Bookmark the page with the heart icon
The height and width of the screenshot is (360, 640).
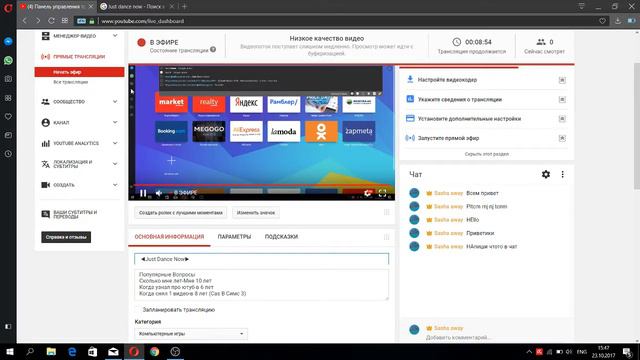pos(602,21)
